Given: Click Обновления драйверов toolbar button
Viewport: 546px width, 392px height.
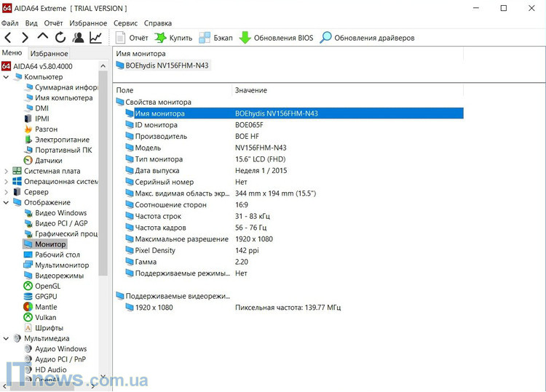Looking at the screenshot, I should click(x=367, y=38).
